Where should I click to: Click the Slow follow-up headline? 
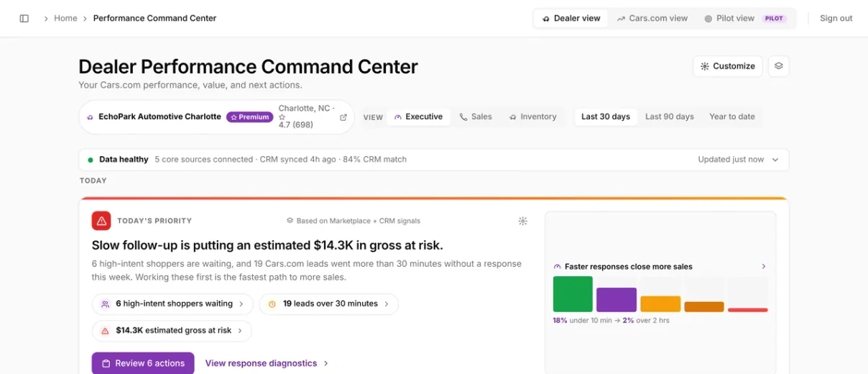pos(267,245)
